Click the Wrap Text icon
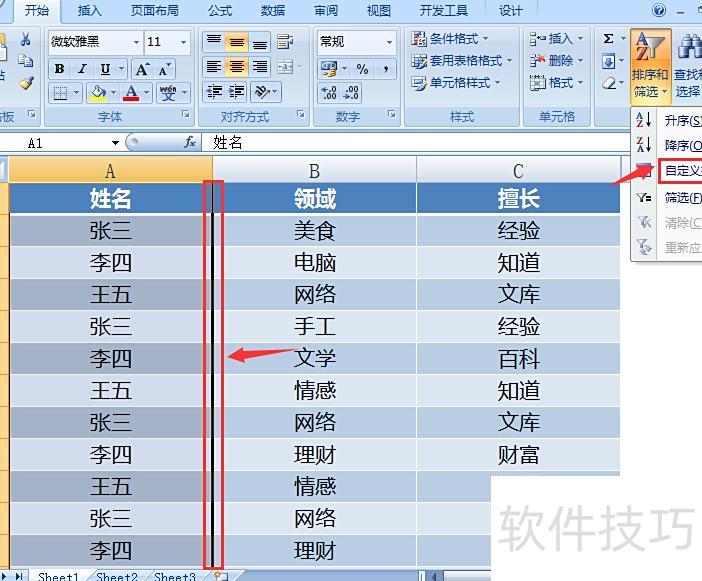Image resolution: width=702 pixels, height=581 pixels. tap(285, 41)
